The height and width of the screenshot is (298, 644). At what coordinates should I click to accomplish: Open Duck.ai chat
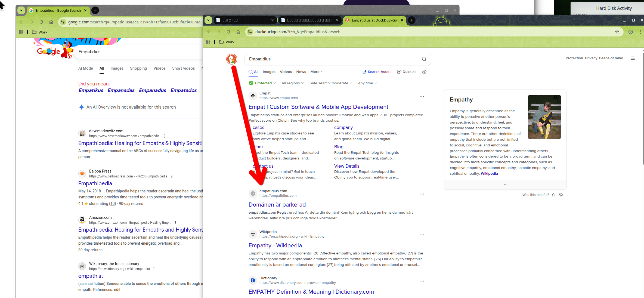[x=406, y=72]
